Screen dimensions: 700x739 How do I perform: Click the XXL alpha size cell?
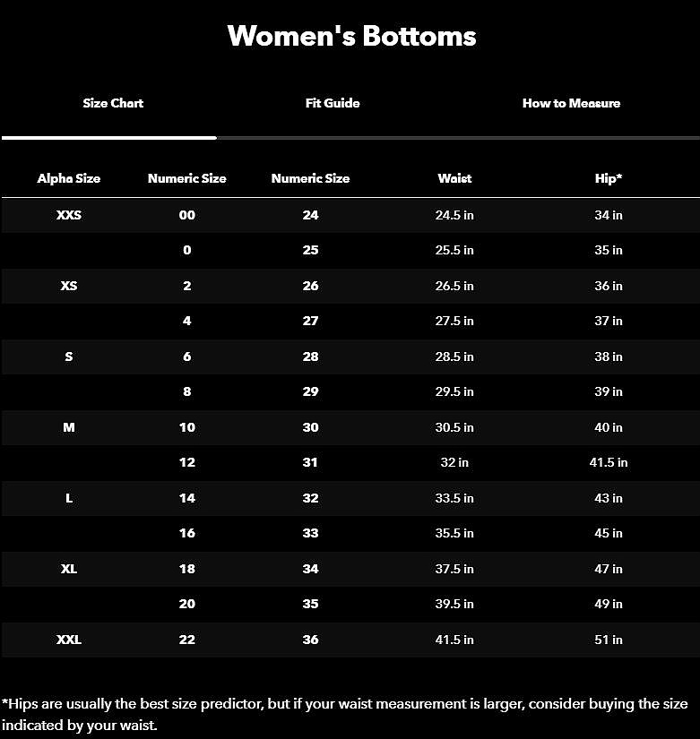click(69, 640)
